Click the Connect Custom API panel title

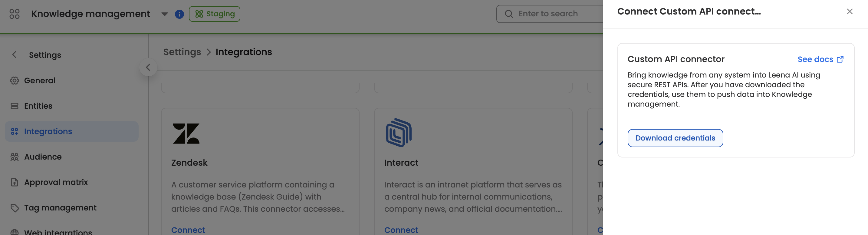click(x=689, y=12)
